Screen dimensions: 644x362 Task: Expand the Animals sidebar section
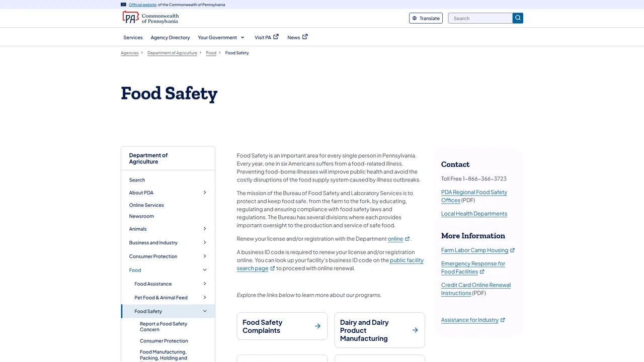click(205, 229)
